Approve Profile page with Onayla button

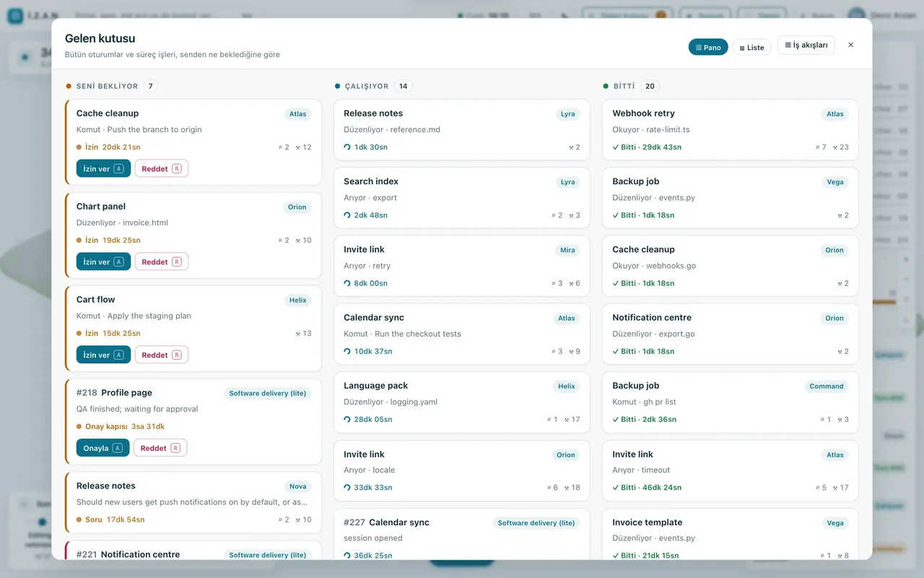[x=103, y=448]
